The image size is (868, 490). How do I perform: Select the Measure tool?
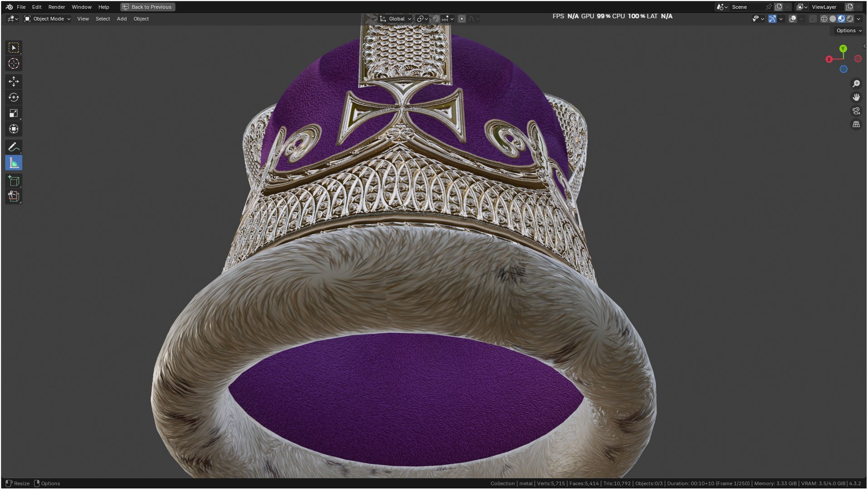click(x=14, y=163)
